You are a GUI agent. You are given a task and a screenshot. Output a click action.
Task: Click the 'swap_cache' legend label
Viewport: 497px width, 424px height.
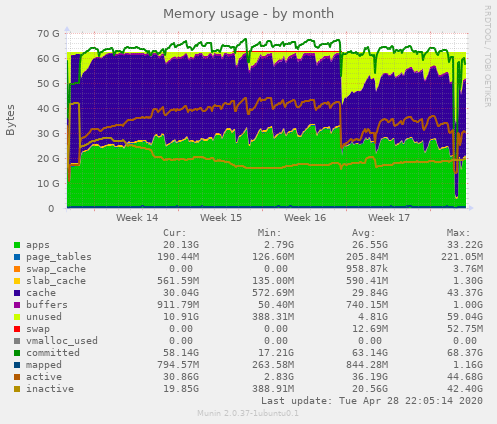pos(56,269)
